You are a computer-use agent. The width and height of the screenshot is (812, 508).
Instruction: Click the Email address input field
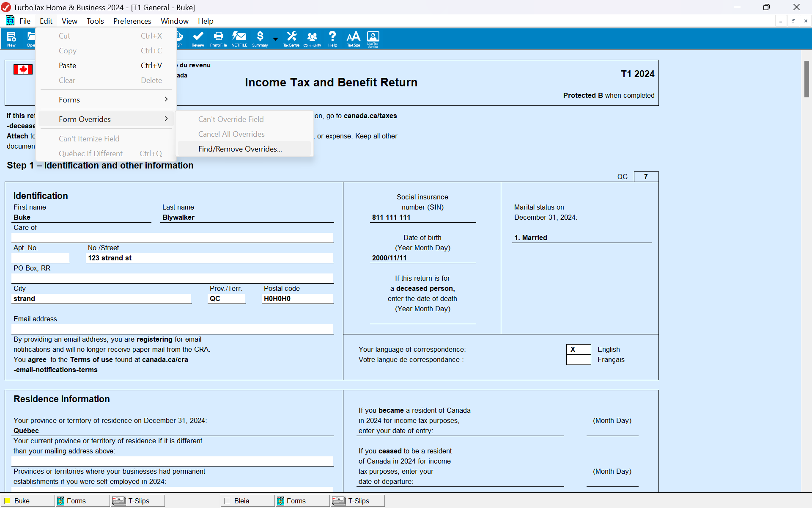click(x=172, y=329)
